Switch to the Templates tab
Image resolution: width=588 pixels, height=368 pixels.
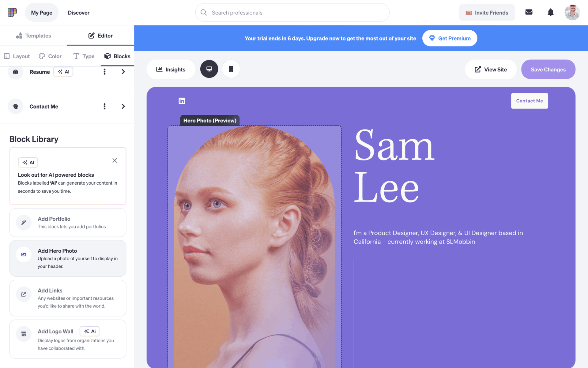point(33,36)
